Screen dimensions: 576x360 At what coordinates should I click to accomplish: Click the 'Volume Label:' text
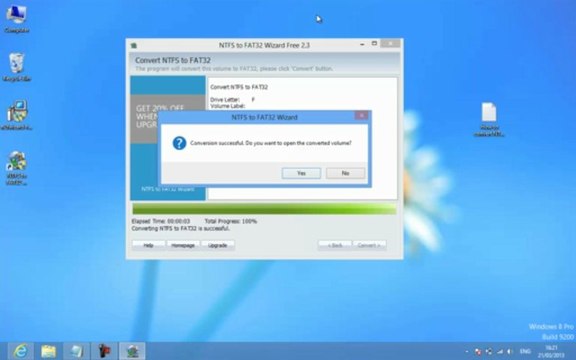point(227,106)
